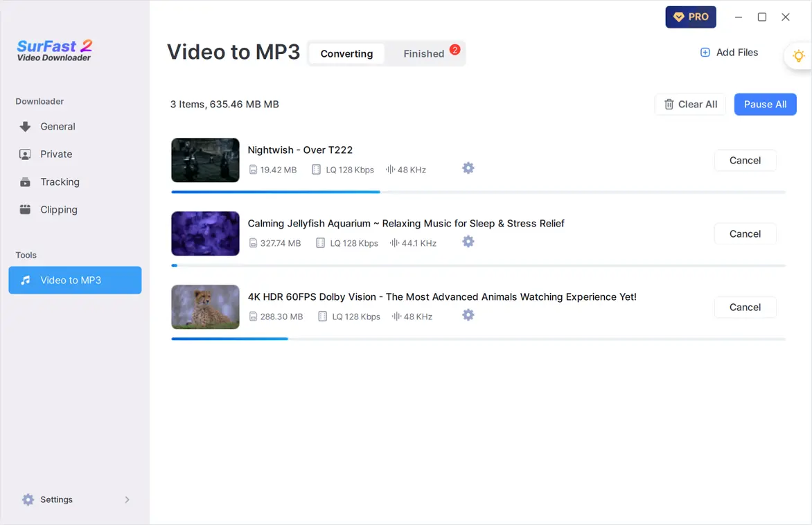This screenshot has height=525, width=812.
Task: Click the 4K HDR conversion progress bar
Action: 479,339
